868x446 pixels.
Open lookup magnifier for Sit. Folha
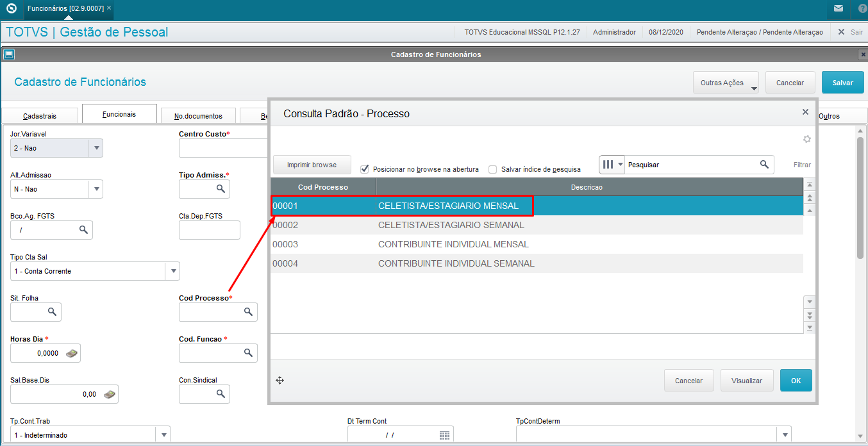coord(52,312)
